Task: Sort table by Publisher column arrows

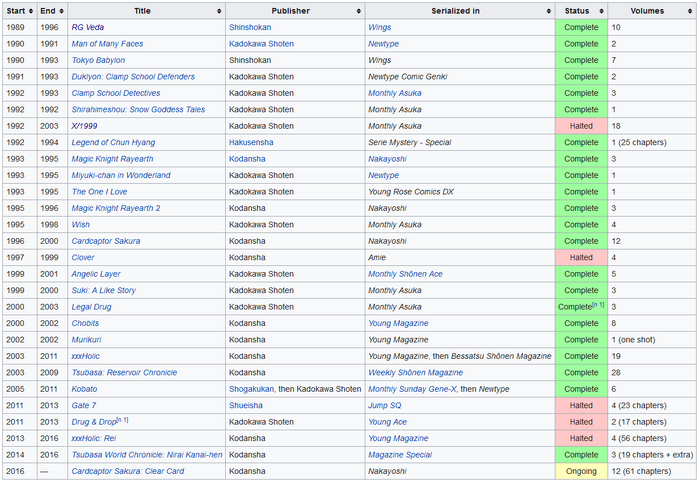Action: [358, 11]
